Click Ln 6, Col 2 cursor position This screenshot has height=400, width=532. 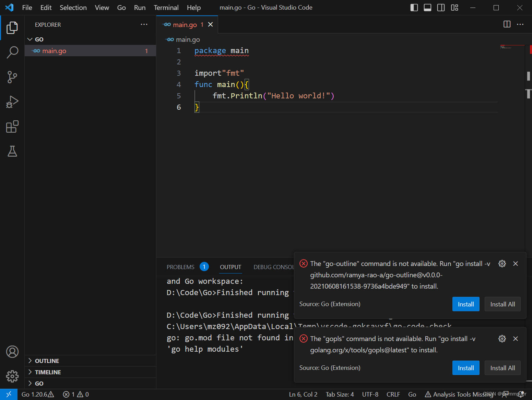tap(303, 395)
